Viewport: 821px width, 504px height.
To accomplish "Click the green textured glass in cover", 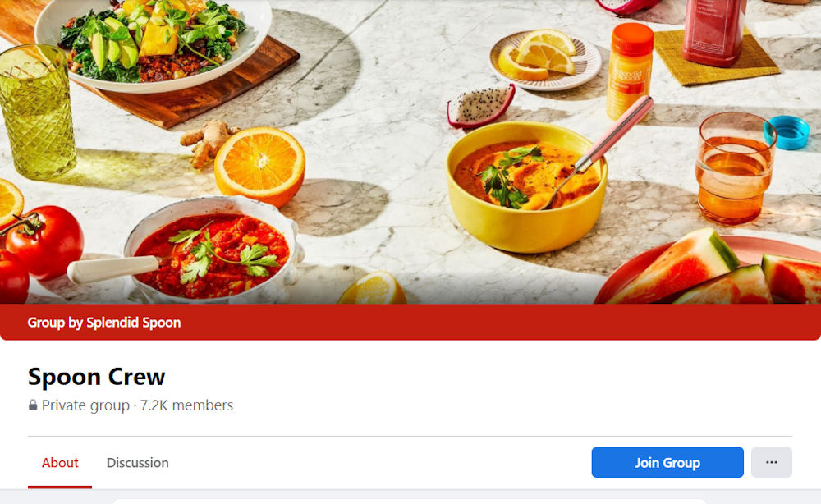I will (35, 111).
